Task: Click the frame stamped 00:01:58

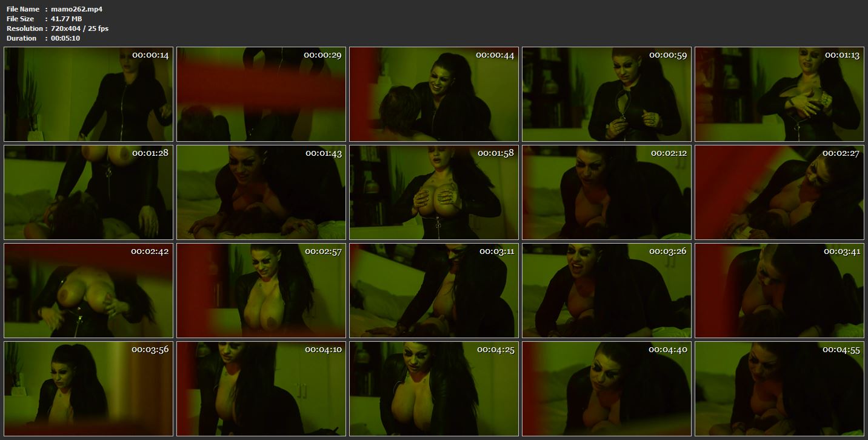Action: pyautogui.click(x=434, y=192)
